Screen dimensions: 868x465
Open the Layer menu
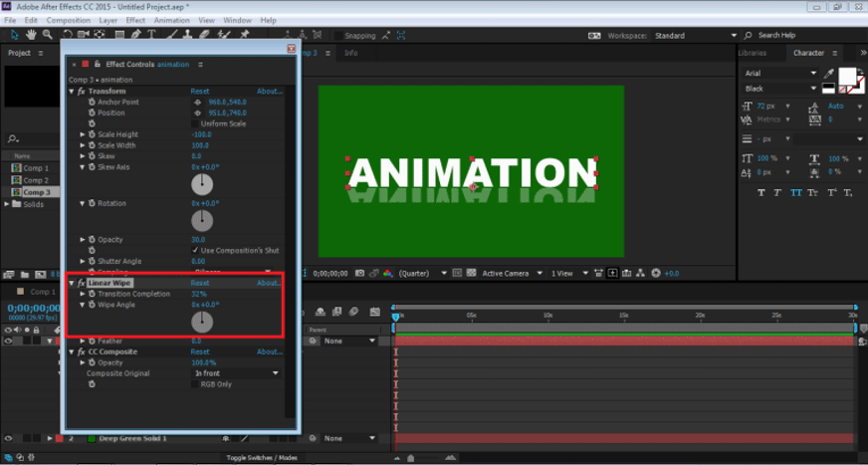click(108, 20)
